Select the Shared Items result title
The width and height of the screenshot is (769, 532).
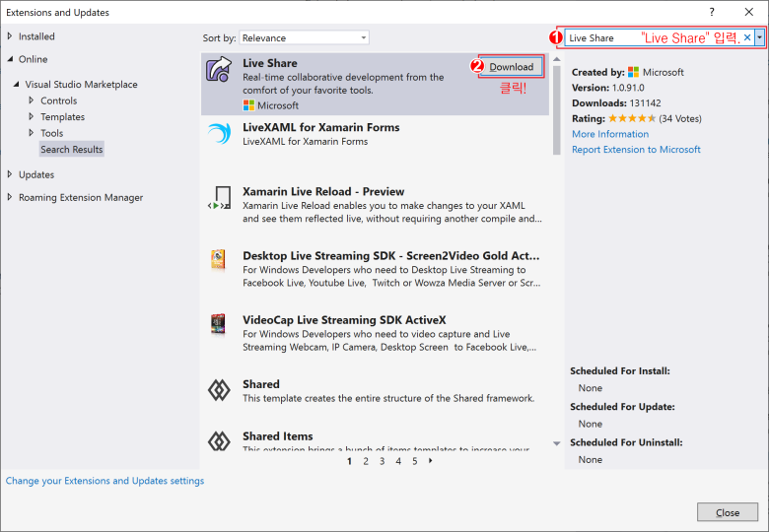pyautogui.click(x=278, y=436)
